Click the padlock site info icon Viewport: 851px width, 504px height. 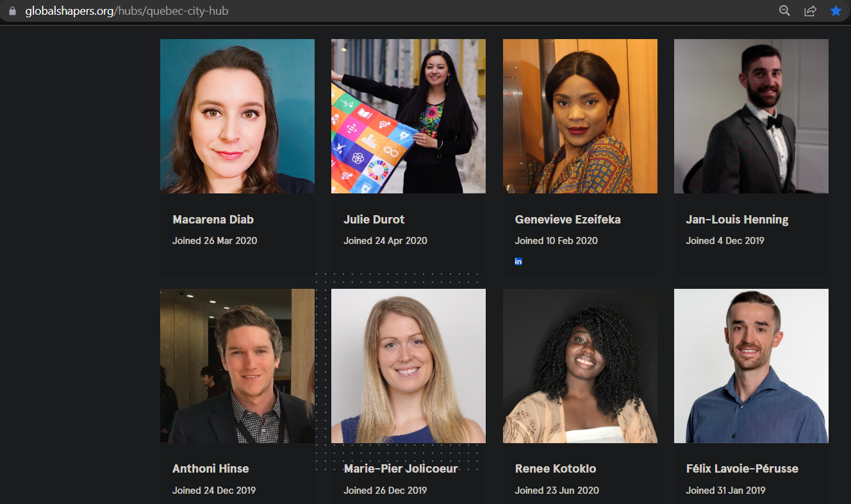(x=12, y=11)
